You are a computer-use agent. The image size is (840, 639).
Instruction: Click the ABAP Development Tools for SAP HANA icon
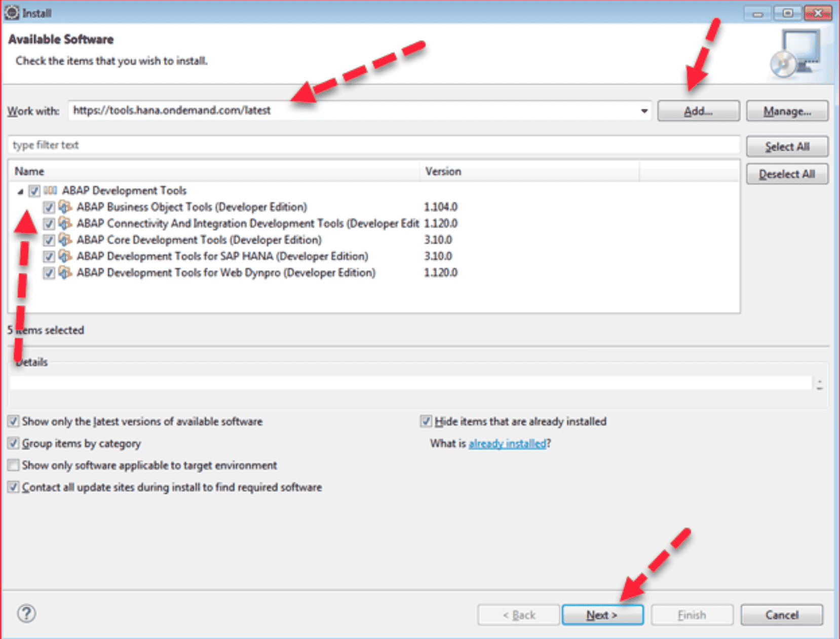65,256
